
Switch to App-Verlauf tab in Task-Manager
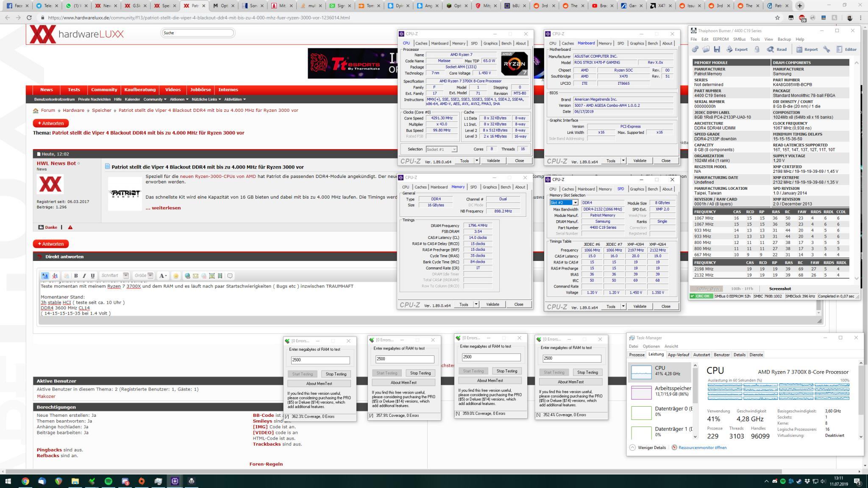click(x=678, y=355)
